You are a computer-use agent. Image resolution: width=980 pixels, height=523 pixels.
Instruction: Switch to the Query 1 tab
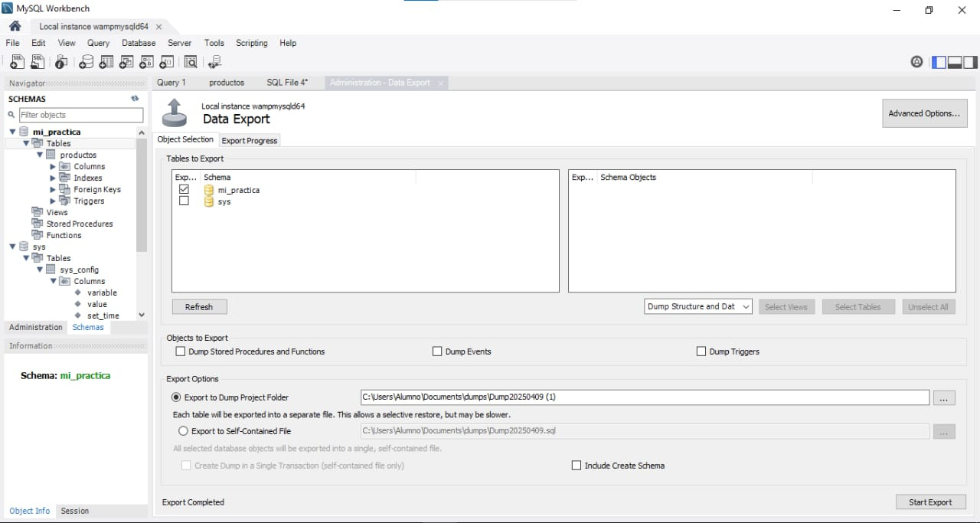pos(171,83)
